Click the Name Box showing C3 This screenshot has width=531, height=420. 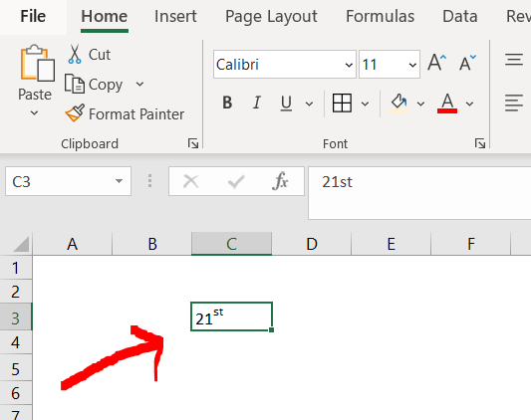[x=68, y=181]
